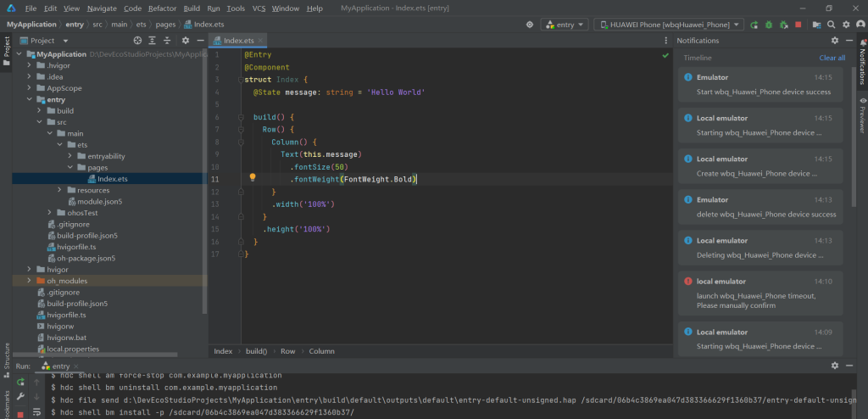
Task: Click Clear all in Notifications
Action: [x=832, y=58]
